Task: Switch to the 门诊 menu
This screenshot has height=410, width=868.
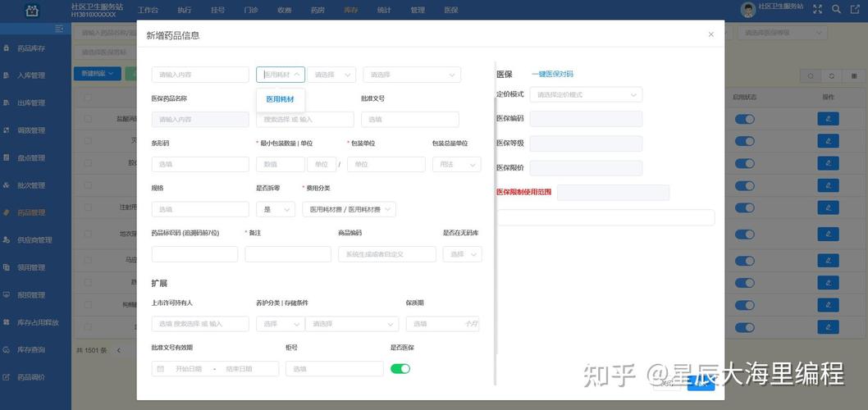Action: pyautogui.click(x=251, y=10)
